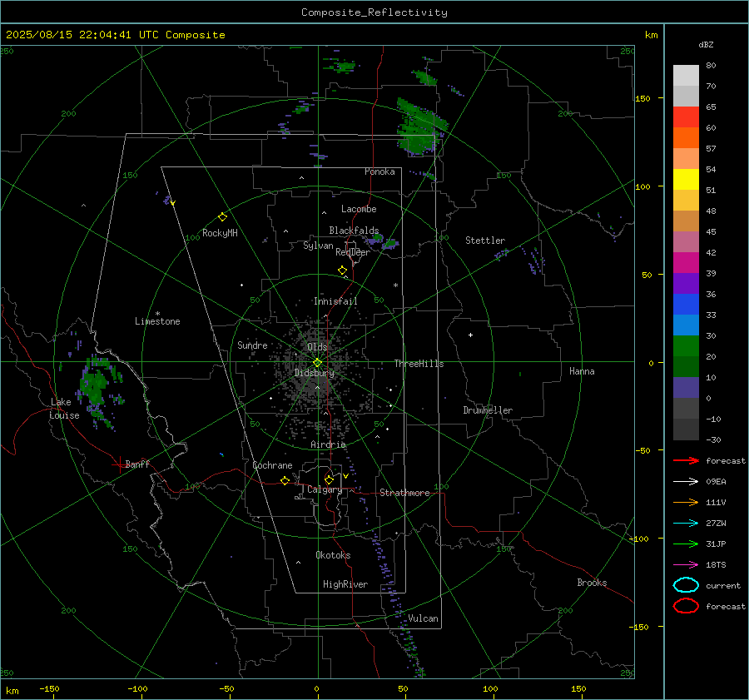Click the Brooks label

click(x=592, y=583)
